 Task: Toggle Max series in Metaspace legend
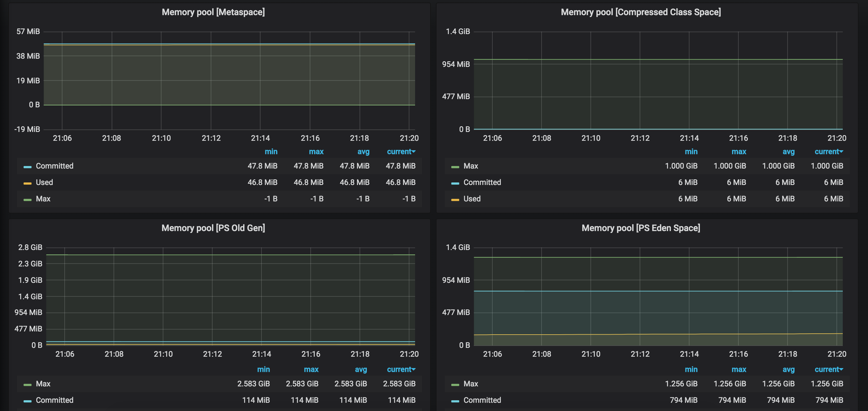(x=43, y=199)
